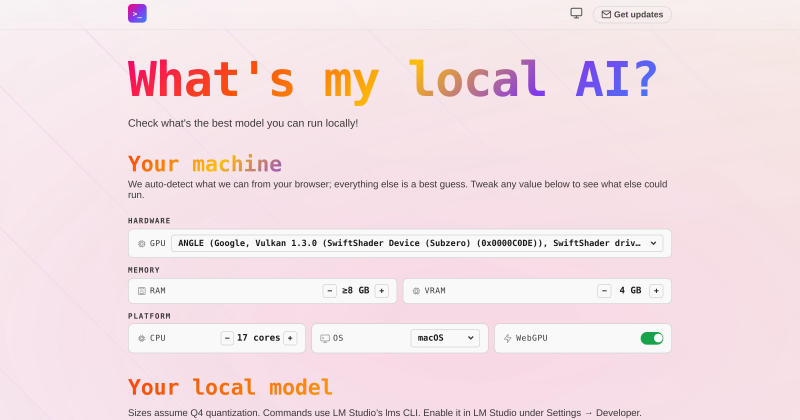Click the OS monitor icon

(324, 338)
